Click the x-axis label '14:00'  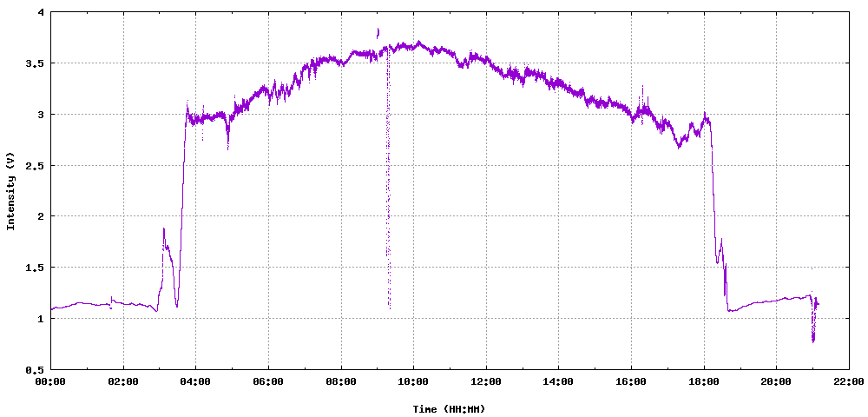(558, 381)
